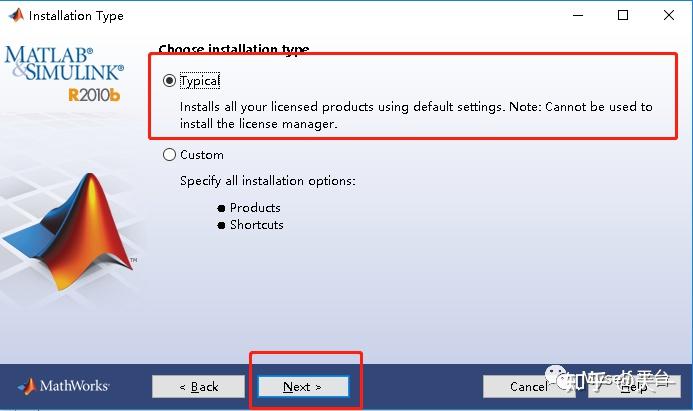Click the Custom option label text
This screenshot has height=411, width=693.
pos(202,155)
